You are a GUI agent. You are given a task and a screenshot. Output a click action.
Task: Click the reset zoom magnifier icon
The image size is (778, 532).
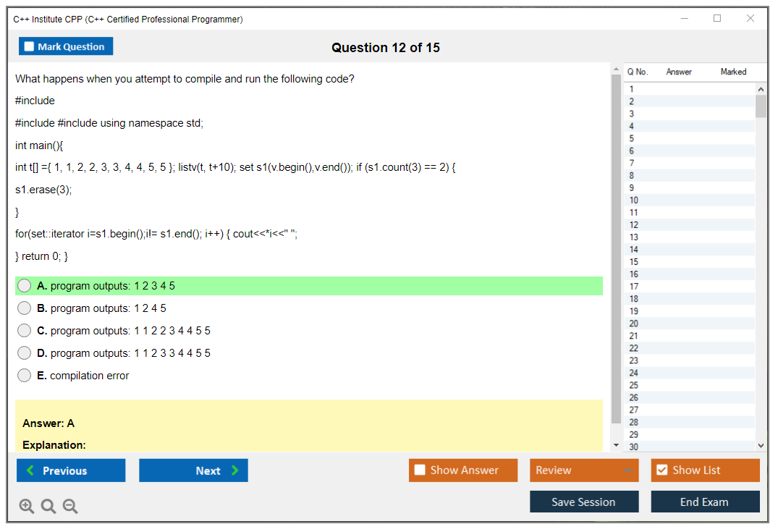point(48,507)
